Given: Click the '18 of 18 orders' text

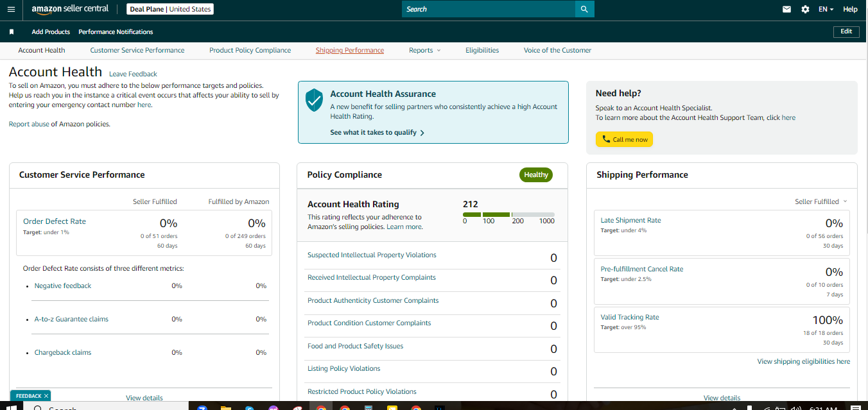Looking at the screenshot, I should coord(823,333).
